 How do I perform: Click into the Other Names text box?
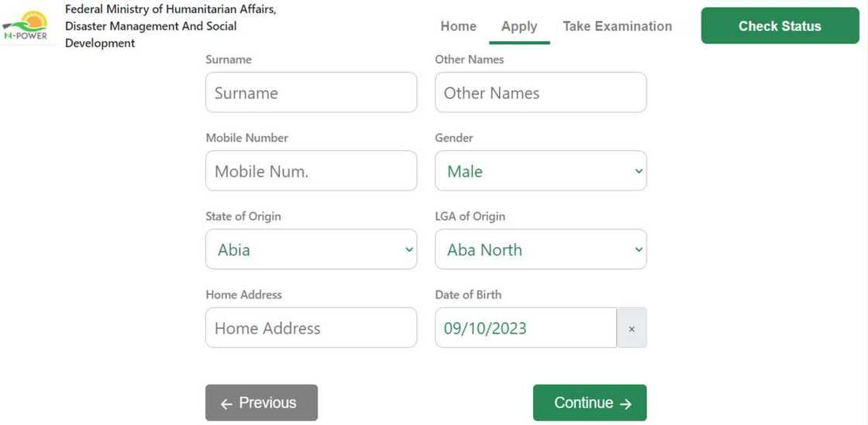click(540, 93)
